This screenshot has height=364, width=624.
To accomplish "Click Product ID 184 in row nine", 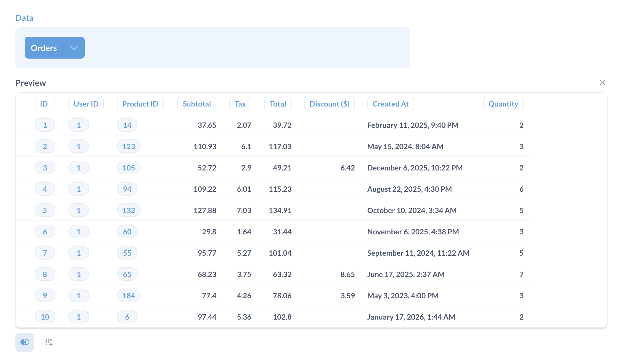I will click(x=128, y=295).
